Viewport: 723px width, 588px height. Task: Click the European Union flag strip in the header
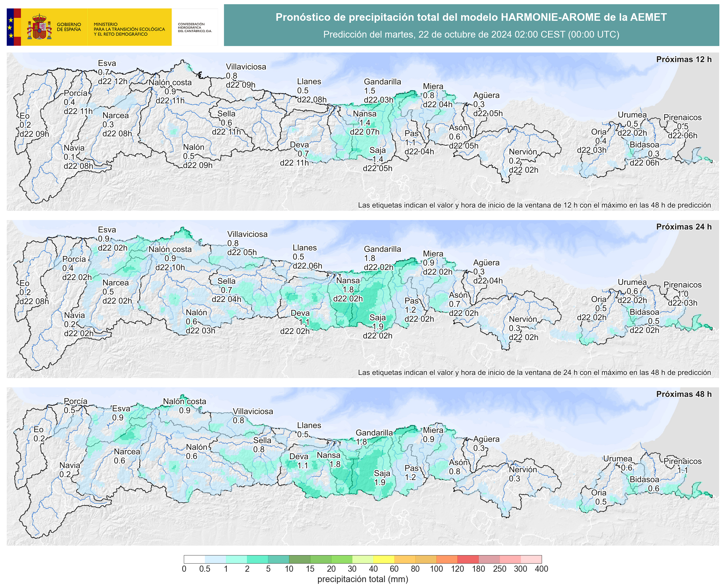[14, 27]
